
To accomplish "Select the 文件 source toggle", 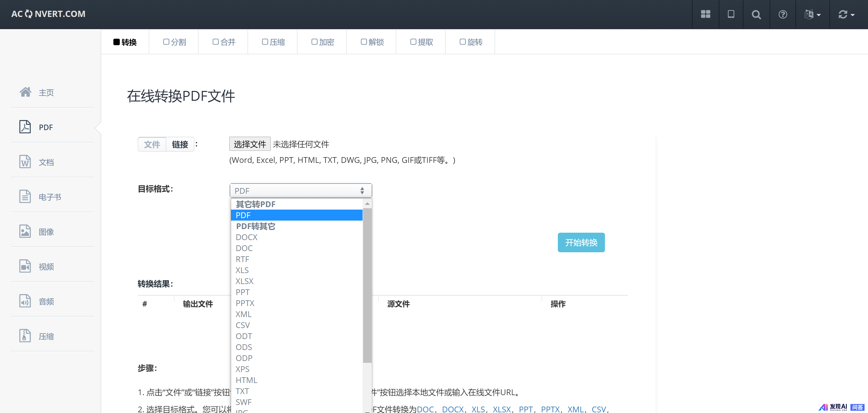I will tap(152, 145).
